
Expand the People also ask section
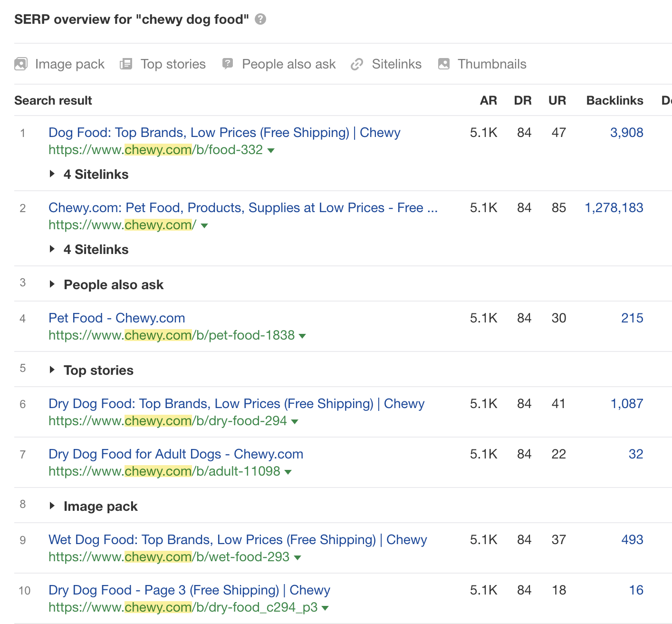pos(106,284)
